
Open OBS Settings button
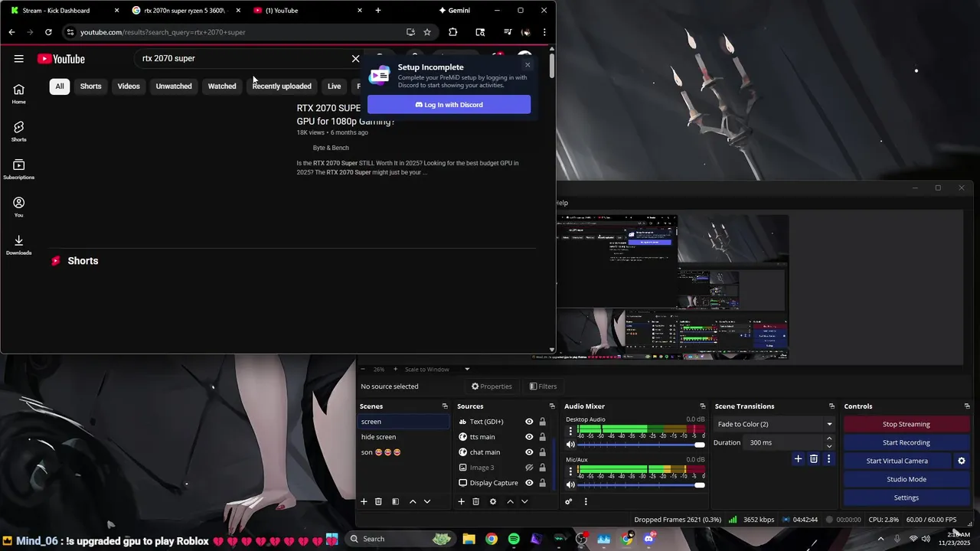(x=906, y=497)
